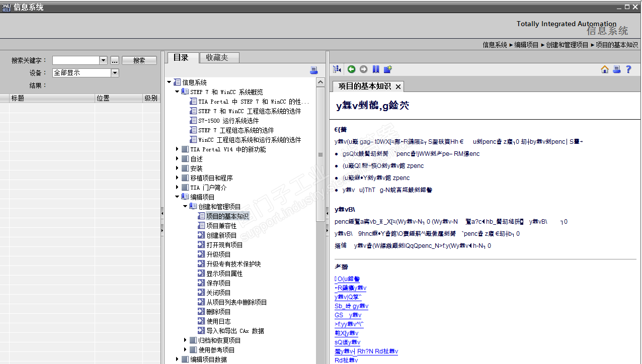Open STEP 7 工程组态系统的选件 topic
The height and width of the screenshot is (364, 642).
[x=236, y=130]
